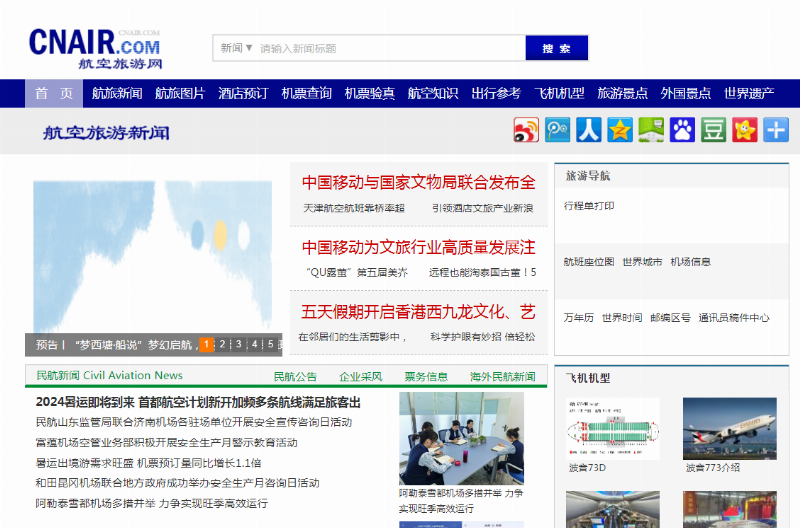Open 飞机机型 menu item

click(559, 93)
